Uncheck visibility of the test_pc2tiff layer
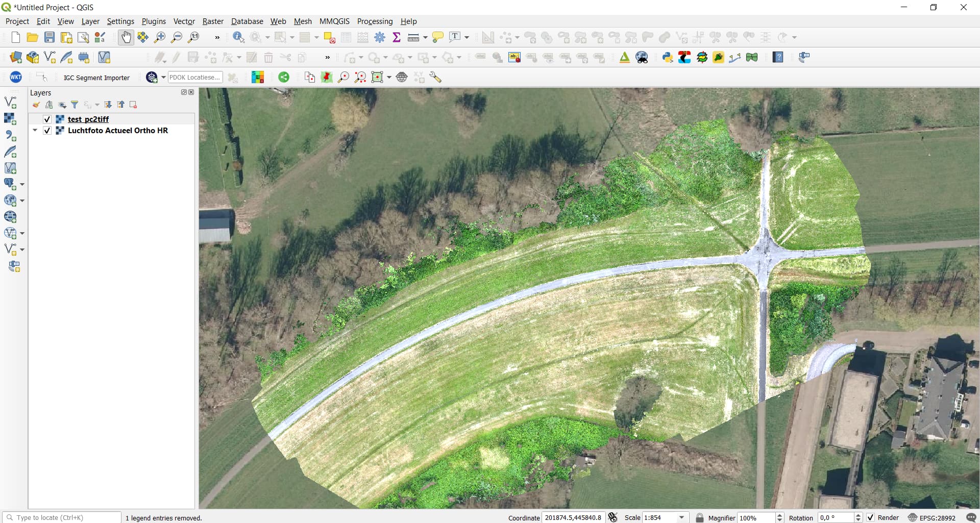 pos(46,119)
